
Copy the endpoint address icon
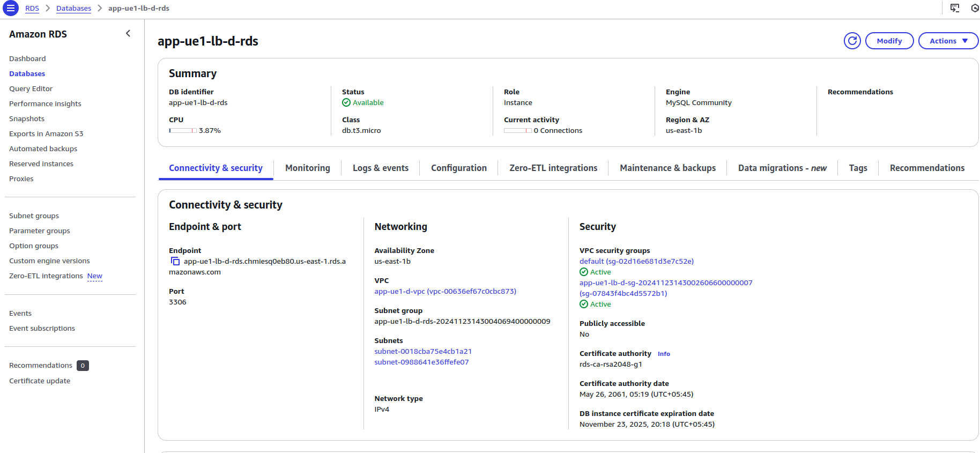click(x=175, y=261)
